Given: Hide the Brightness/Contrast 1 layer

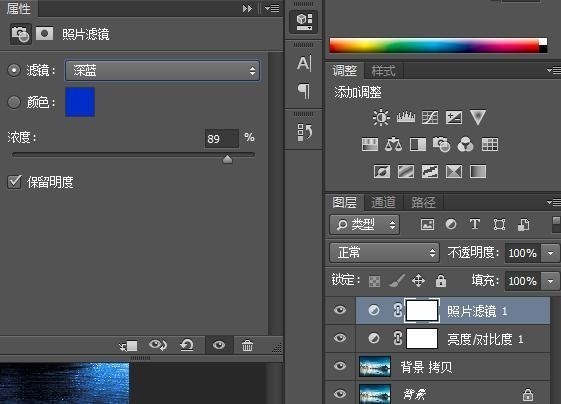Looking at the screenshot, I should 340,338.
